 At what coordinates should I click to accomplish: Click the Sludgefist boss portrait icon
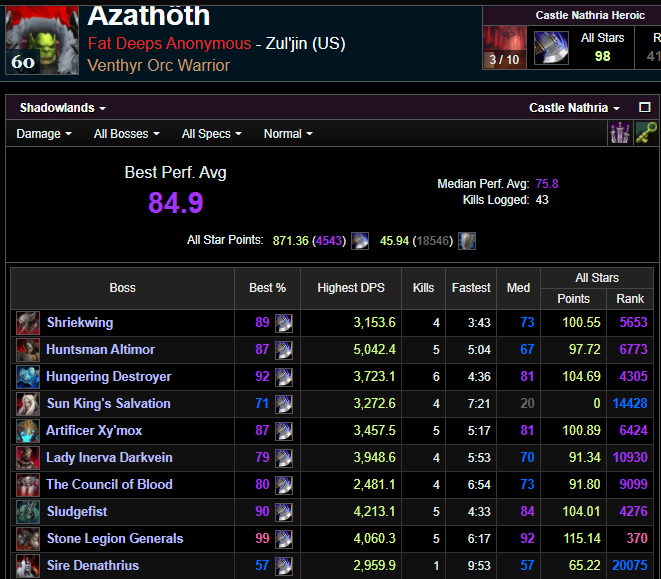click(28, 511)
